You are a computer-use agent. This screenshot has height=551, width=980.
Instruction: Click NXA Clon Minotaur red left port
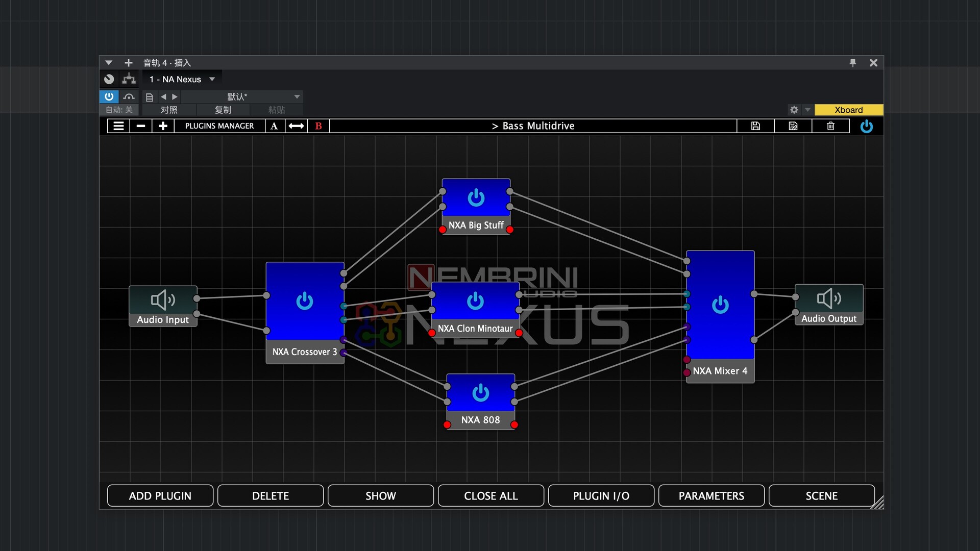click(x=432, y=333)
